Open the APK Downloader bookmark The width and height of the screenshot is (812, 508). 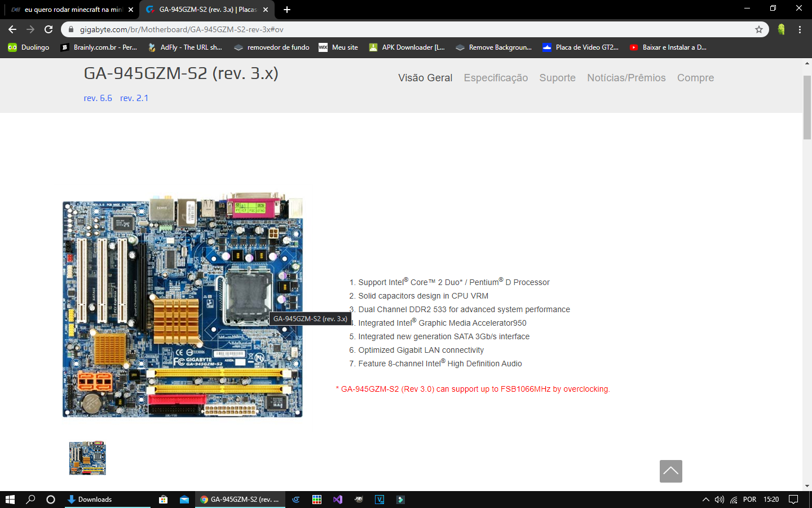point(407,47)
